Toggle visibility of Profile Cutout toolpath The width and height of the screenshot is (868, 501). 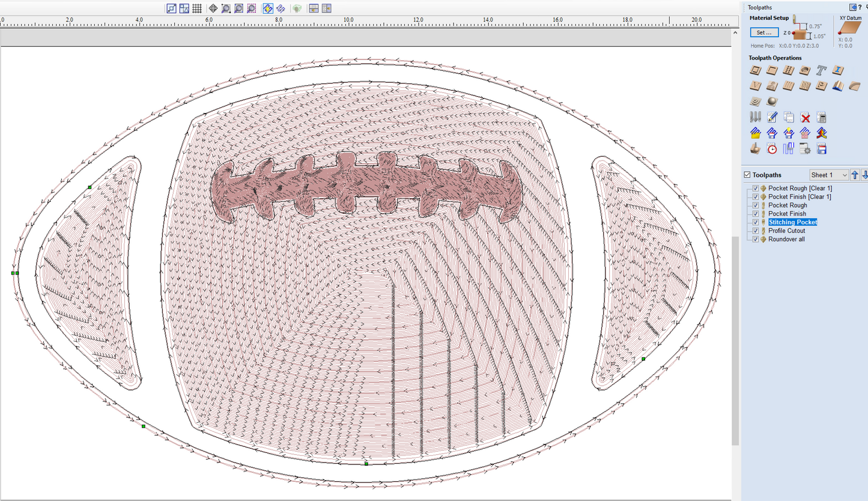click(x=756, y=231)
